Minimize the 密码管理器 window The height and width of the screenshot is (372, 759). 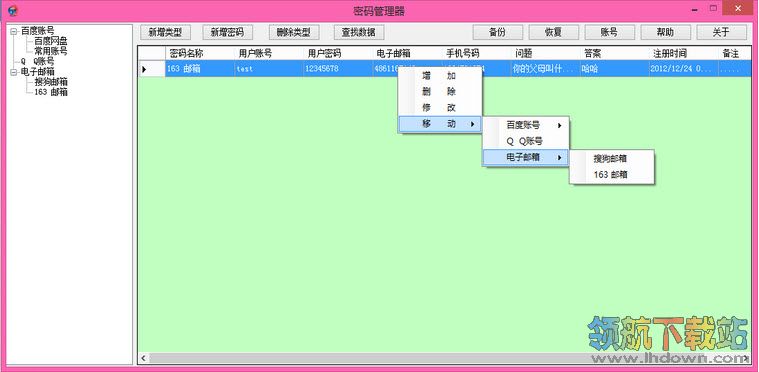(x=695, y=9)
